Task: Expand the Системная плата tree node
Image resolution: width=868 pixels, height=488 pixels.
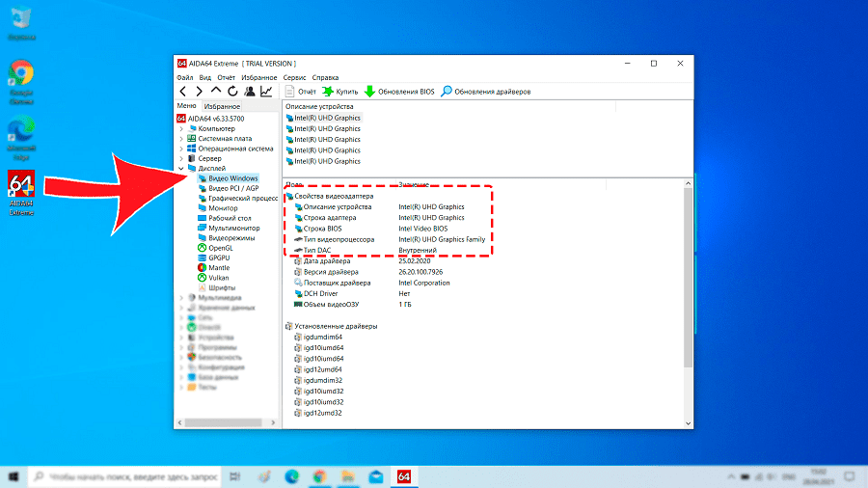Action: click(181, 138)
